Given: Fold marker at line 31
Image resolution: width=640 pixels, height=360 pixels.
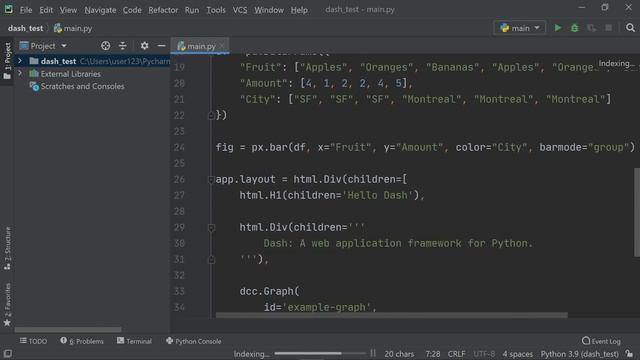Looking at the screenshot, I should click(211, 260).
